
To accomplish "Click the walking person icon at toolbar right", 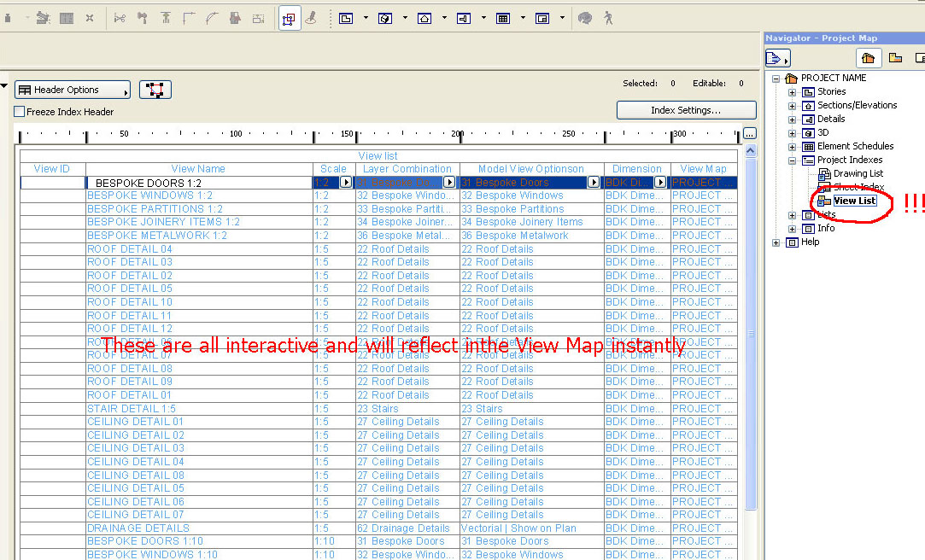I will (x=608, y=18).
